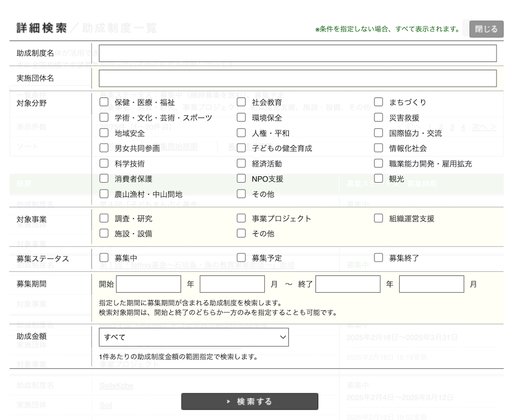
Task: Check the 募集予定 status checkbox
Action: click(x=241, y=257)
